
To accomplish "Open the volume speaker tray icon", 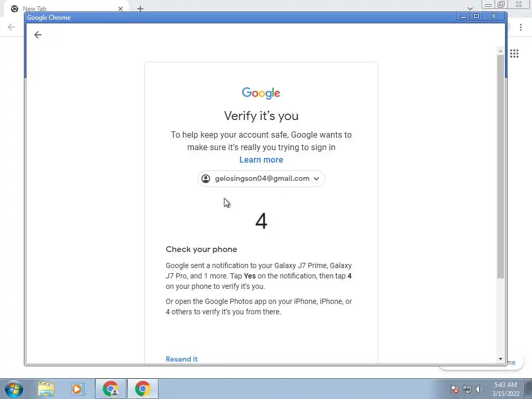I will click(x=479, y=389).
